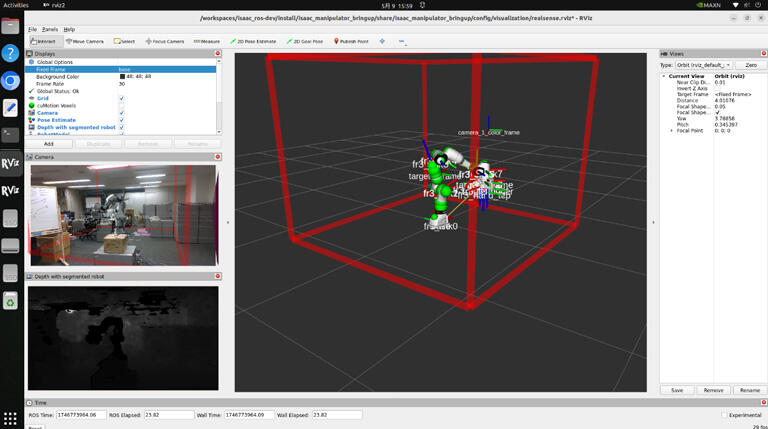The image size is (768, 429).
Task: Expand the Focal Point property
Action: [x=671, y=131]
